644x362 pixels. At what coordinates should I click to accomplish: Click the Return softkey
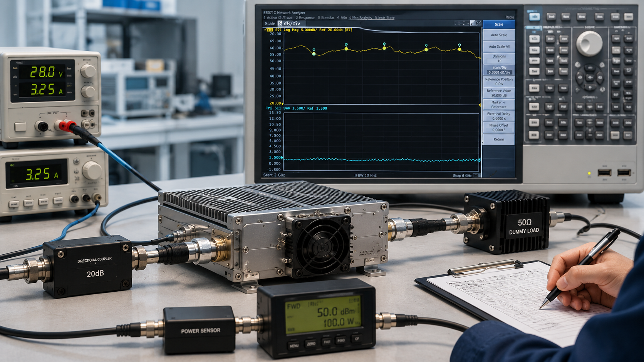(499, 139)
